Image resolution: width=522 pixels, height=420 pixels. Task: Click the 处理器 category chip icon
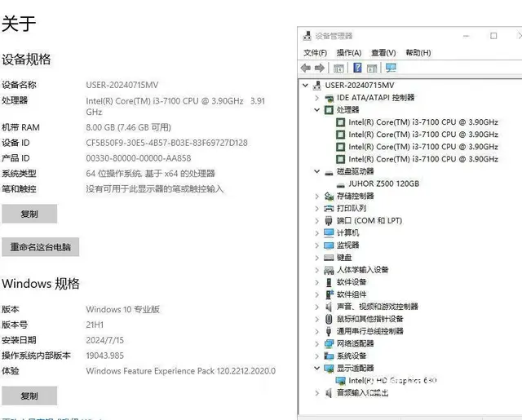pyautogui.click(x=329, y=110)
